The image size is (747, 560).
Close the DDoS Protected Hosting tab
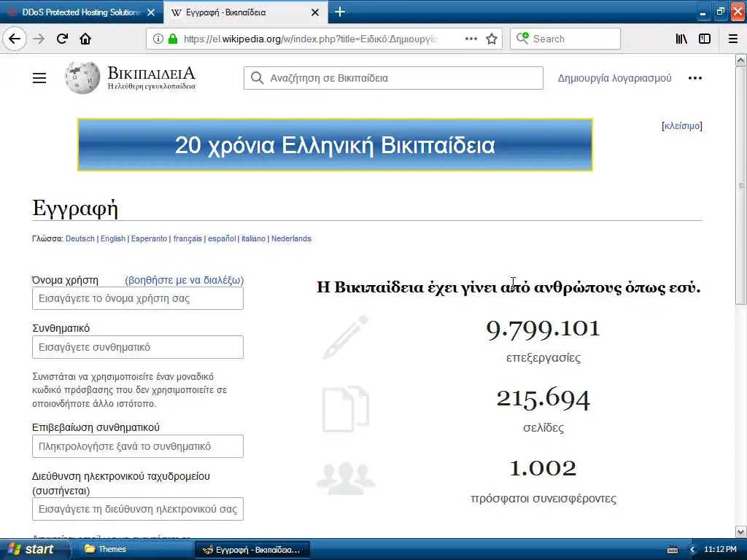151,12
